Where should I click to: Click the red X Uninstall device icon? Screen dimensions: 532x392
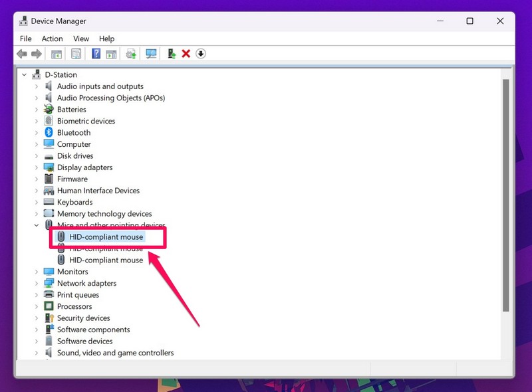tap(186, 54)
